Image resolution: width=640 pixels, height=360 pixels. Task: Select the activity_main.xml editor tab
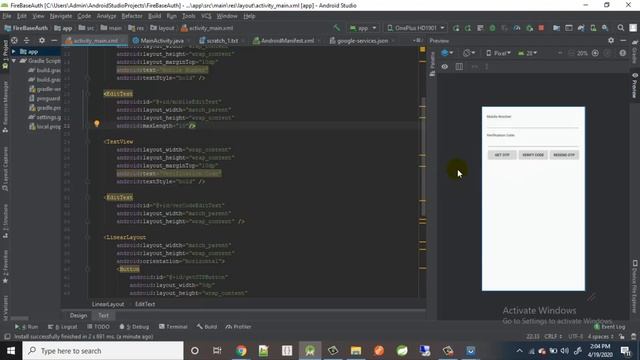click(95, 41)
